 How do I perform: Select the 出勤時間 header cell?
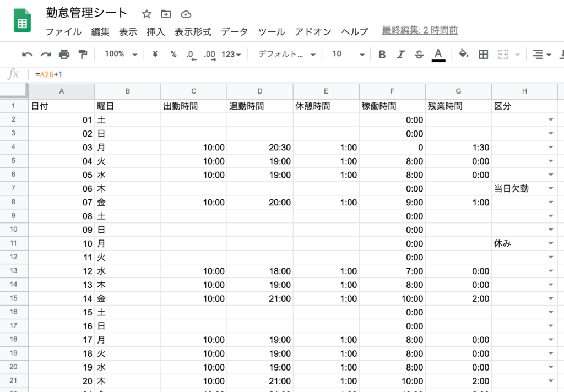pyautogui.click(x=194, y=106)
